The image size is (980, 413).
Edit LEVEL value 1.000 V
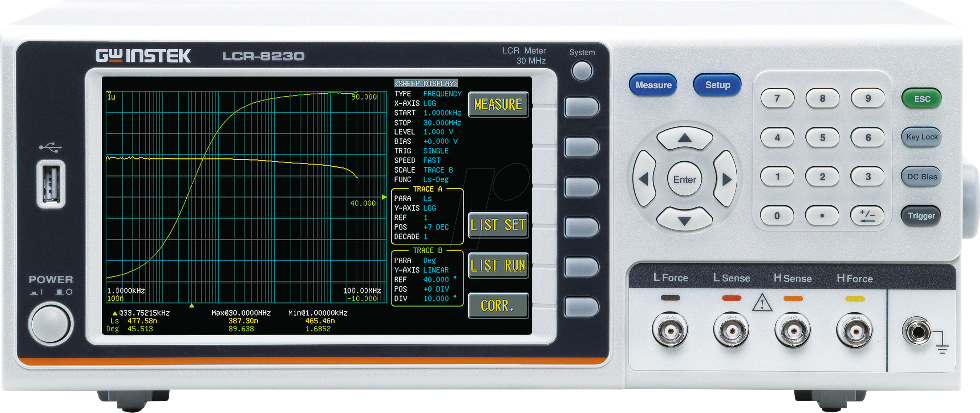tap(438, 132)
